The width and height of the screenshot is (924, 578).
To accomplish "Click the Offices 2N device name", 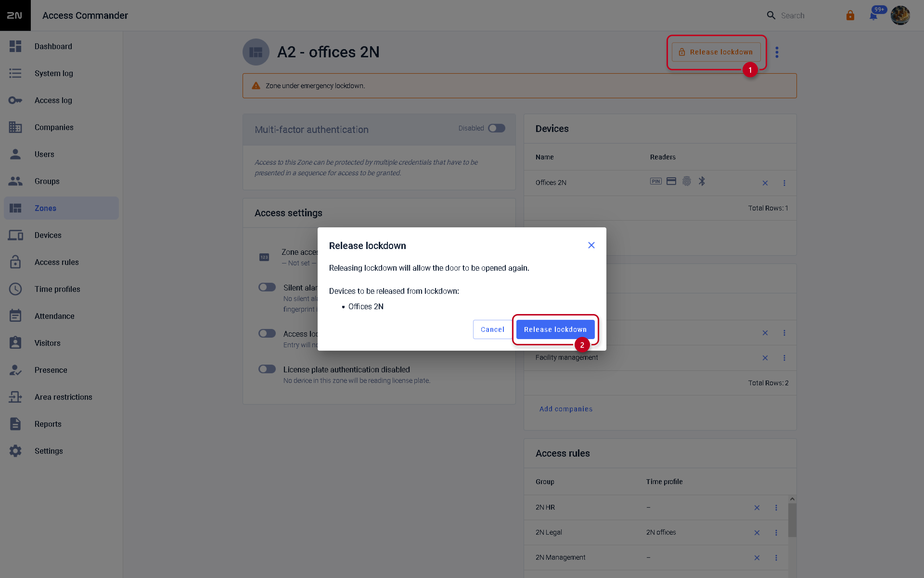I will pyautogui.click(x=551, y=183).
